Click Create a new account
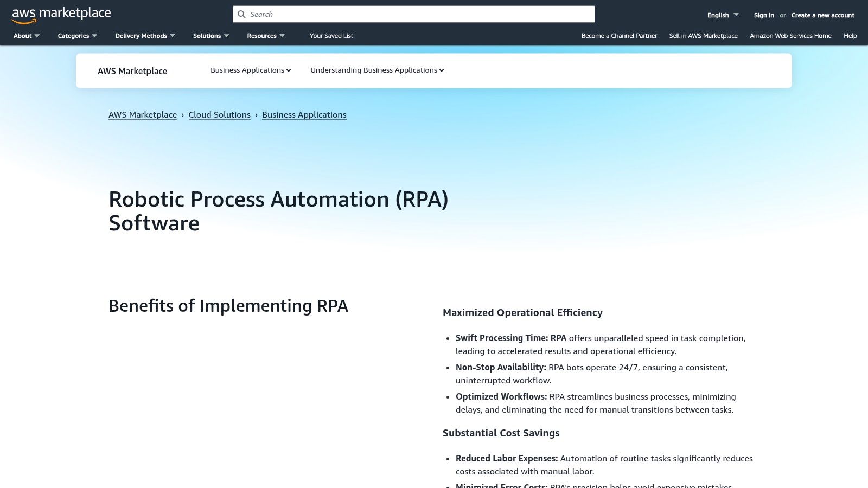 [x=822, y=15]
